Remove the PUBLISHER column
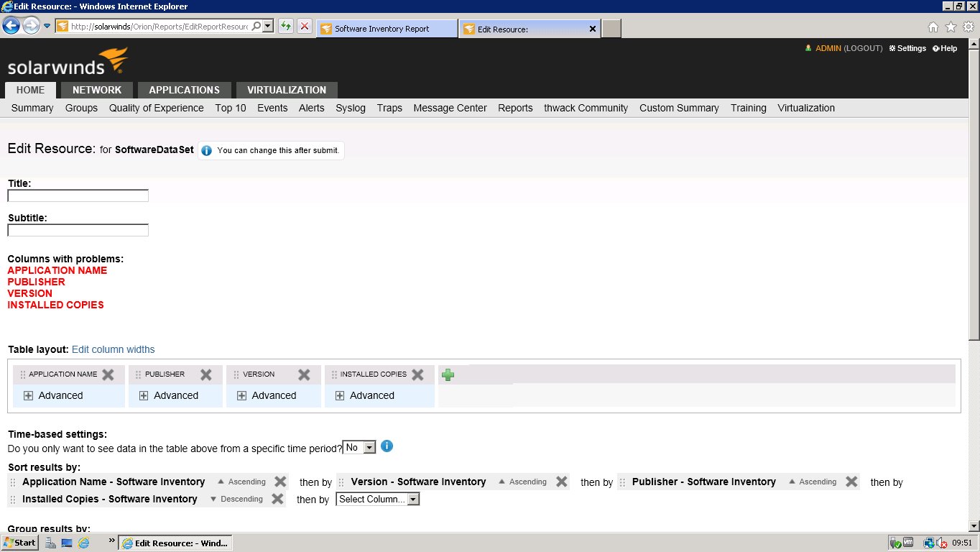 point(206,374)
